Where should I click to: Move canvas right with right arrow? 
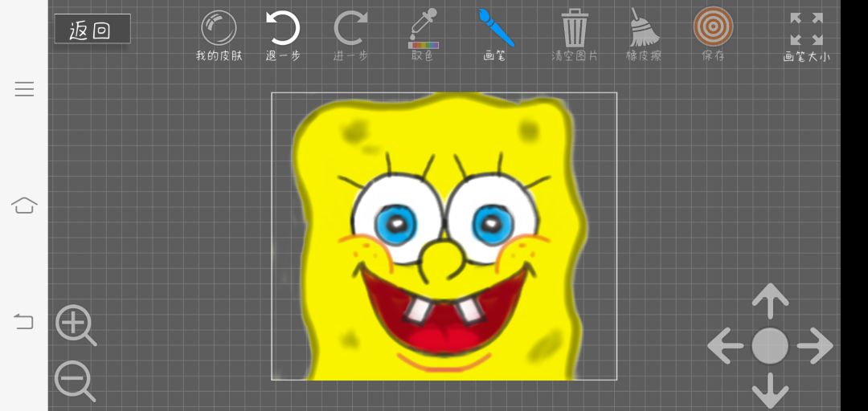pyautogui.click(x=815, y=346)
